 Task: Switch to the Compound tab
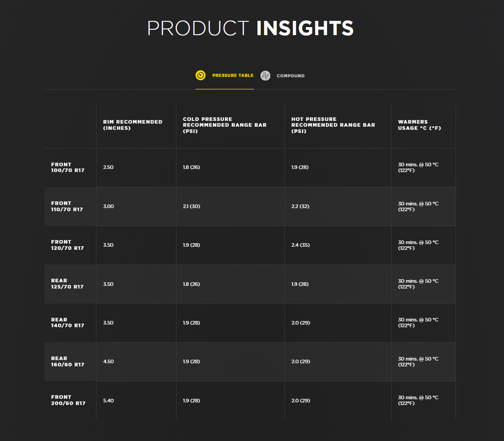(290, 76)
